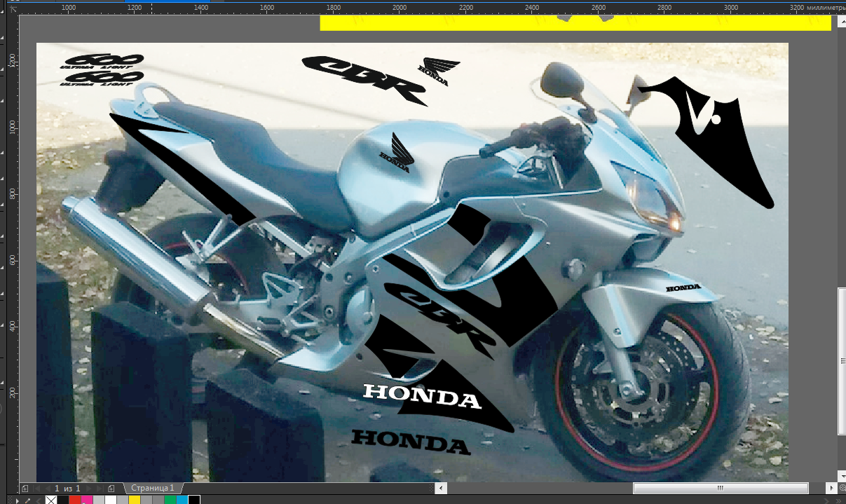Image resolution: width=846 pixels, height=504 pixels.
Task: Open the navigator zoom icon at corner
Action: tap(842, 488)
